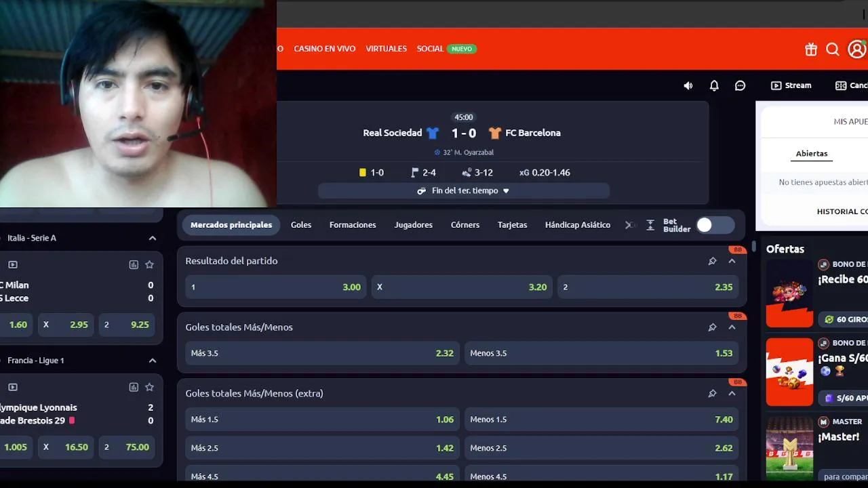
Task: Collapse the Francia - Ligue 1 league
Action: 153,361
